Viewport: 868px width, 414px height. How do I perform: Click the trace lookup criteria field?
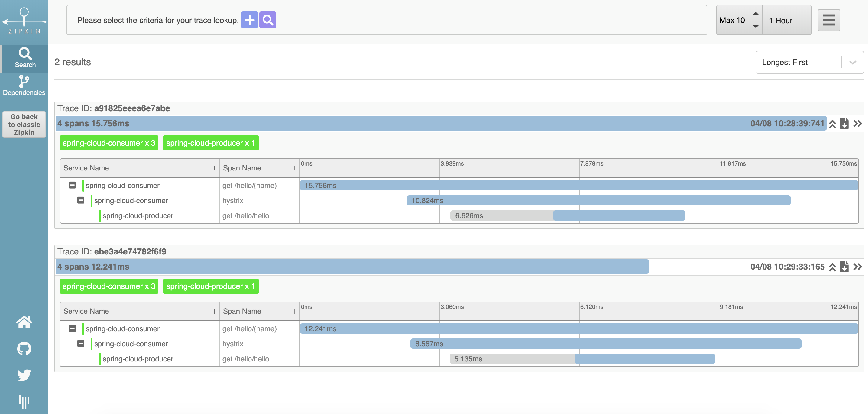pos(387,20)
